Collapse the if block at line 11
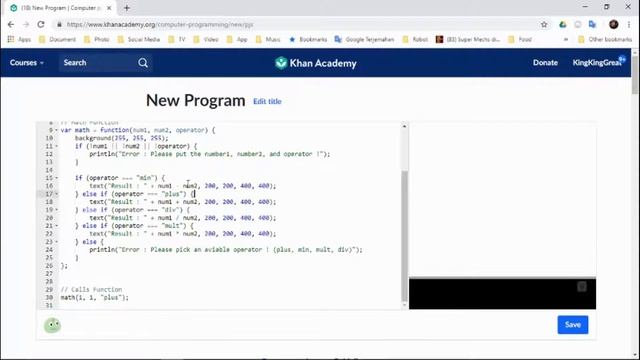This screenshot has width=640, height=360. (x=56, y=146)
